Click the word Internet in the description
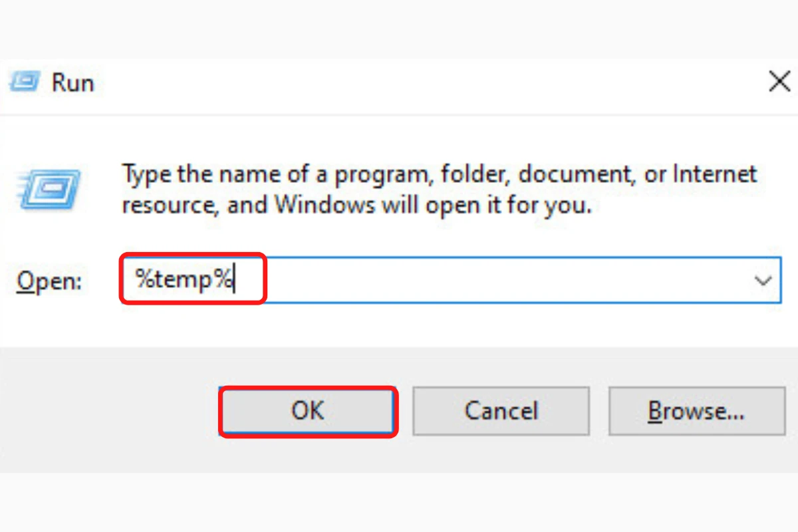Image resolution: width=798 pixels, height=532 pixels. (x=715, y=174)
